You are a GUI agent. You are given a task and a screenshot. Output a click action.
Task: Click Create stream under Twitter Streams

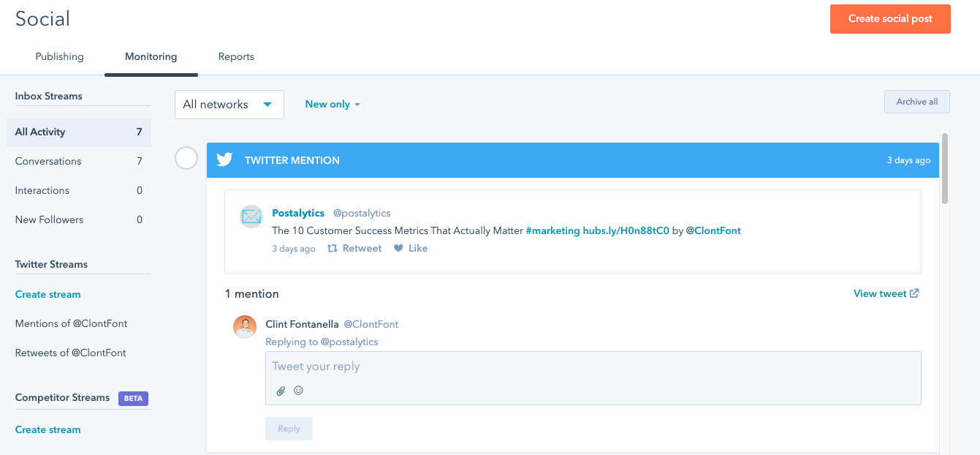[48, 294]
